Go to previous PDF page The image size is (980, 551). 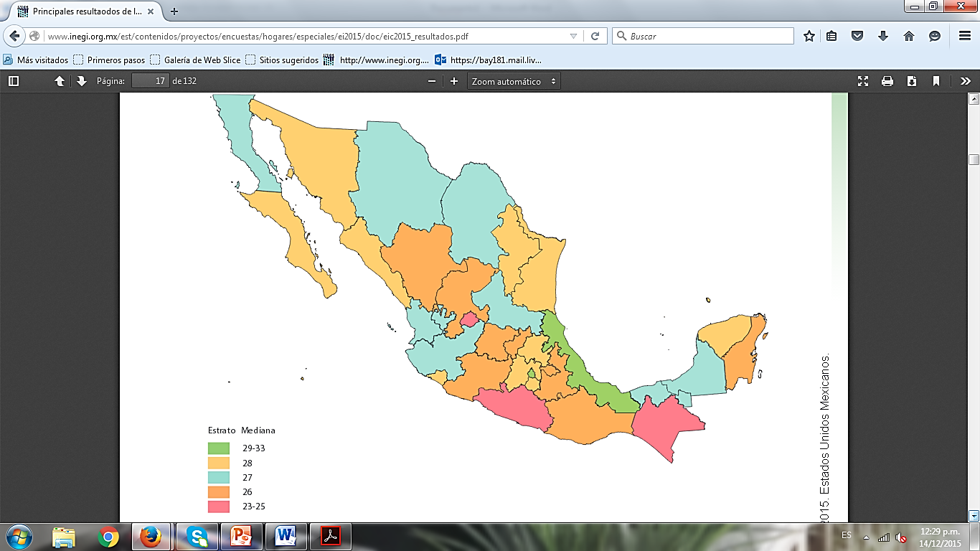coord(60,81)
